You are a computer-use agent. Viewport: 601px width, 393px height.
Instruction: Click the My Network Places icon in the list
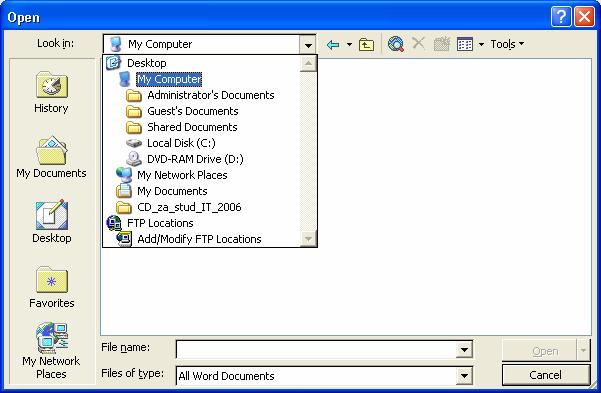pyautogui.click(x=124, y=175)
